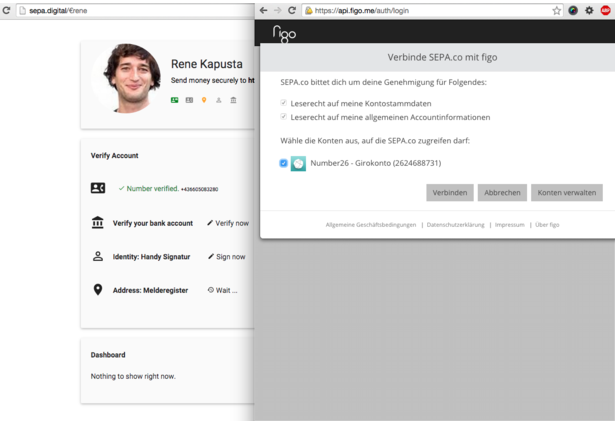This screenshot has width=615, height=424.
Task: Click the Address: Melderegister label
Action: pos(150,290)
